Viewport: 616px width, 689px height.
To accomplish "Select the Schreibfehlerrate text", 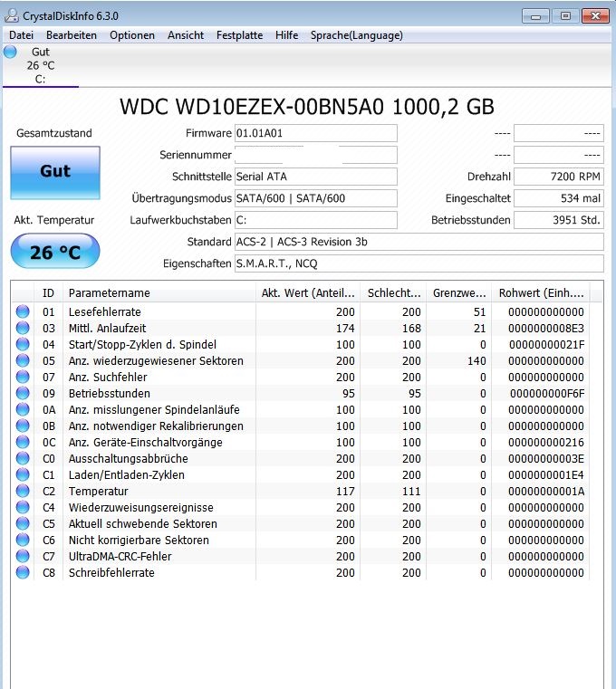I will [x=111, y=572].
